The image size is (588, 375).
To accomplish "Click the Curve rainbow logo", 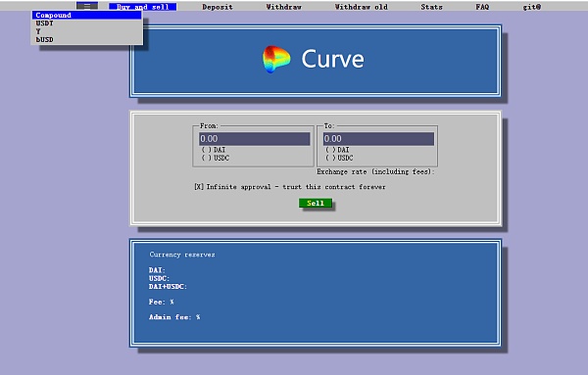I will [x=276, y=59].
